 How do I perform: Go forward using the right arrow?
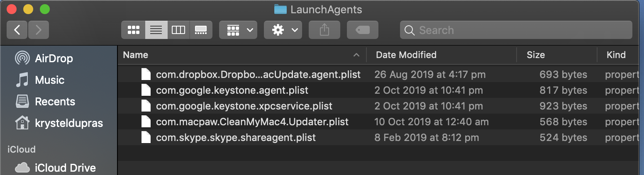pyautogui.click(x=39, y=30)
